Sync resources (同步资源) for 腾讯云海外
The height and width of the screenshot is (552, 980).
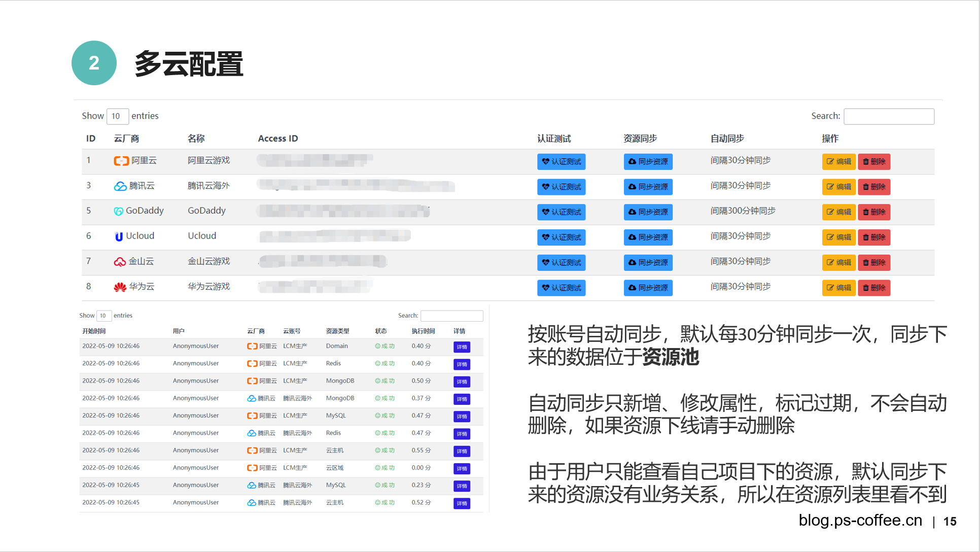[x=648, y=187]
